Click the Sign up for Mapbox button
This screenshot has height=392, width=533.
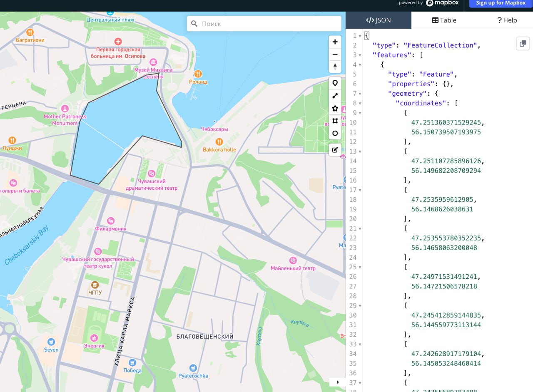(501, 3)
